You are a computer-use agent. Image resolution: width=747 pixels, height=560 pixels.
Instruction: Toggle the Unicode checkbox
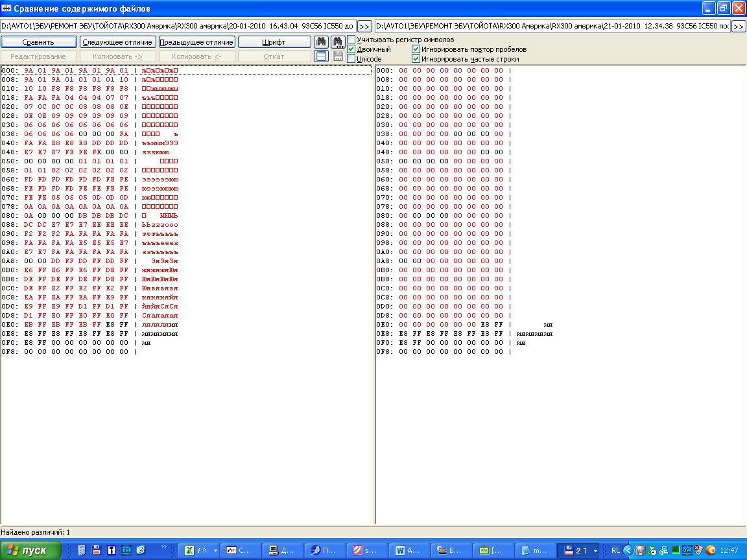351,59
